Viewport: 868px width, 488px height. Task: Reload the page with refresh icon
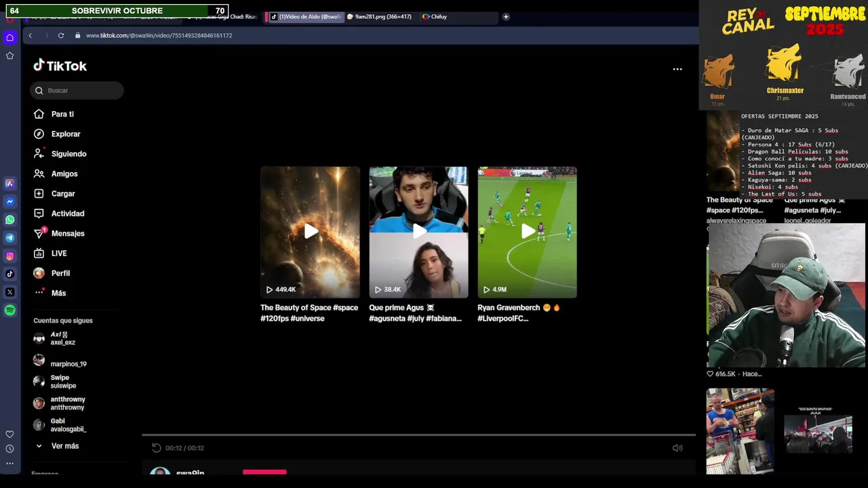coord(61,35)
